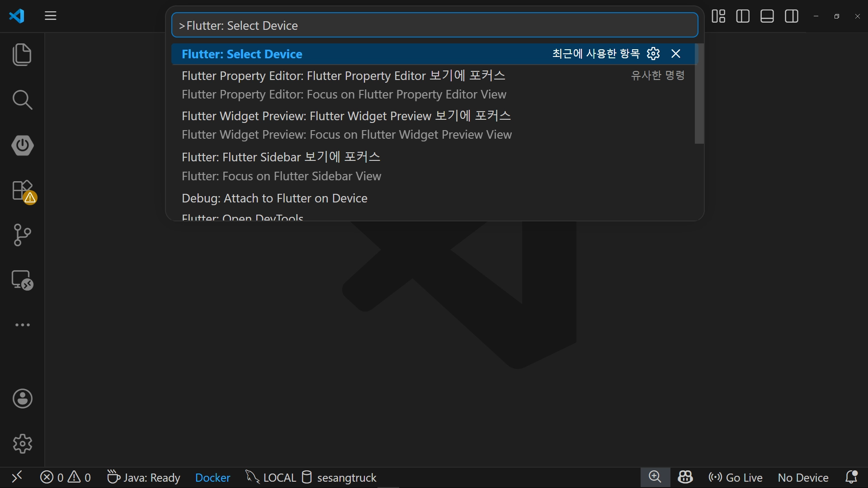The width and height of the screenshot is (868, 488).
Task: Toggle the secondary side bar layout button
Action: click(792, 16)
